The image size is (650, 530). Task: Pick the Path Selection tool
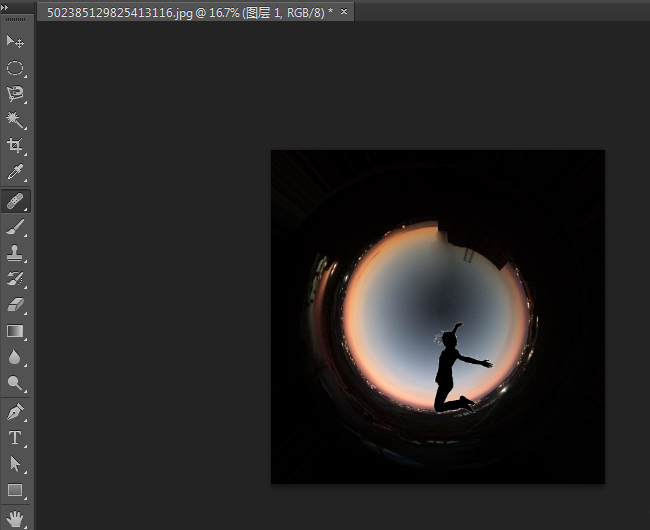tap(15, 463)
